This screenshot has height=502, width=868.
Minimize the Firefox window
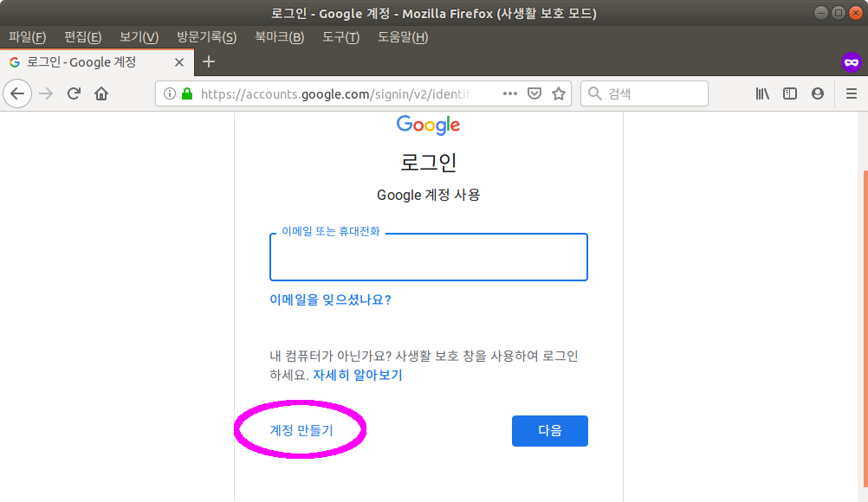pos(821,13)
